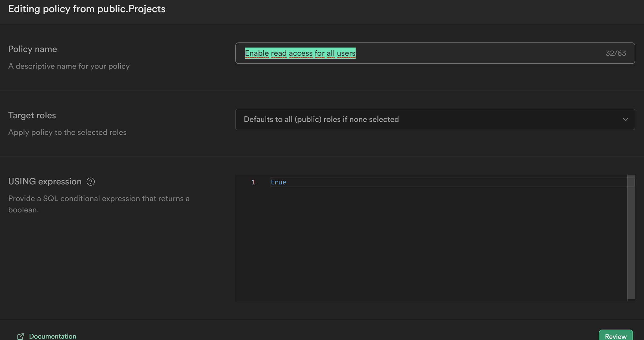Screen dimensions: 644x340
Task: Click 'Editing policy from public.Projects' heading
Action: tap(87, 9)
